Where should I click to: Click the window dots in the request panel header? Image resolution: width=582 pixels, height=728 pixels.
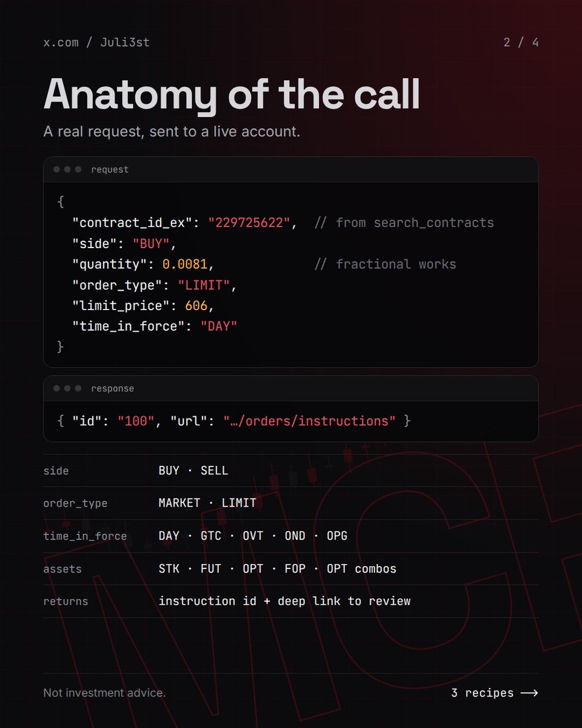(x=67, y=169)
